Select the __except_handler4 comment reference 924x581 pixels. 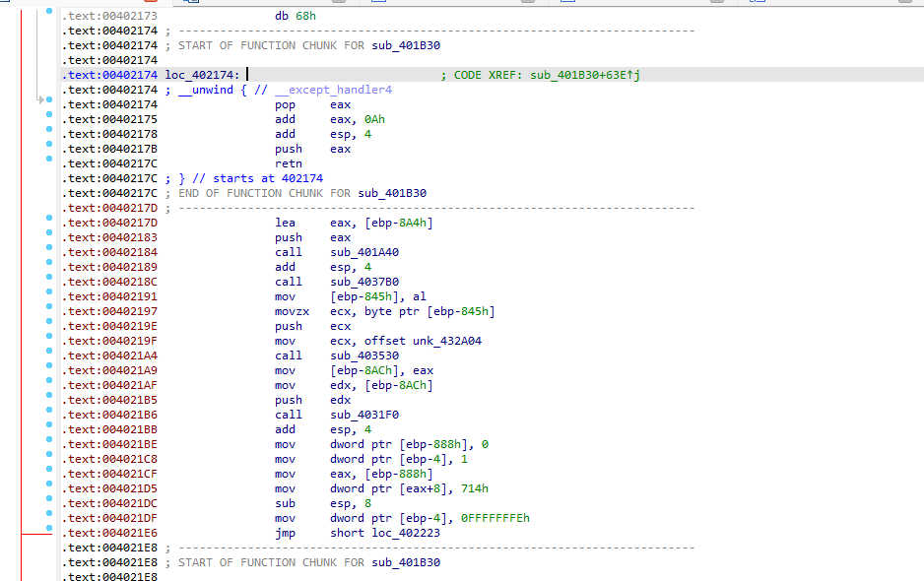pyautogui.click(x=333, y=90)
